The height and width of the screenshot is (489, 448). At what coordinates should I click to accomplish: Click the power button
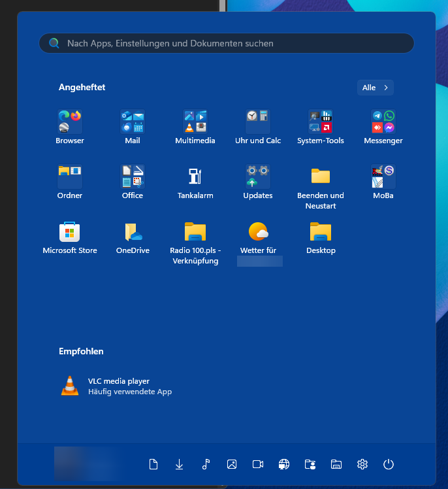[389, 464]
